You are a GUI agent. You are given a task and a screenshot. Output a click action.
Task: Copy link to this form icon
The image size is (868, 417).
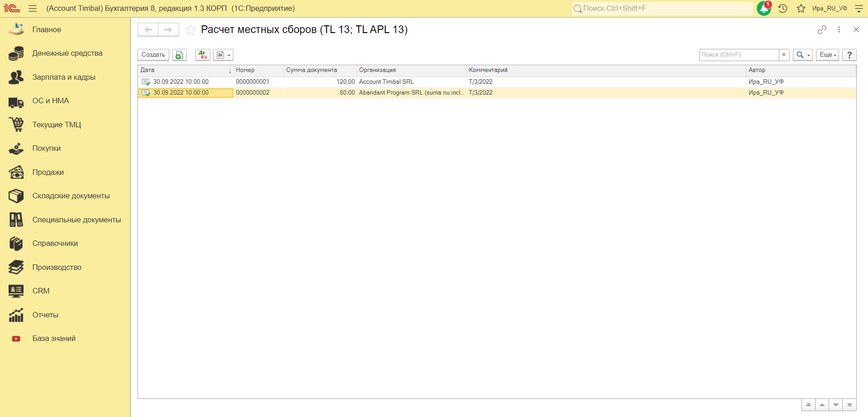822,29
